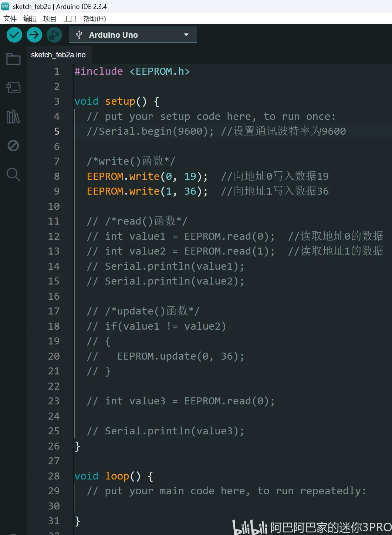Start debugging with the Debug icon
The image size is (392, 535).
pos(54,35)
